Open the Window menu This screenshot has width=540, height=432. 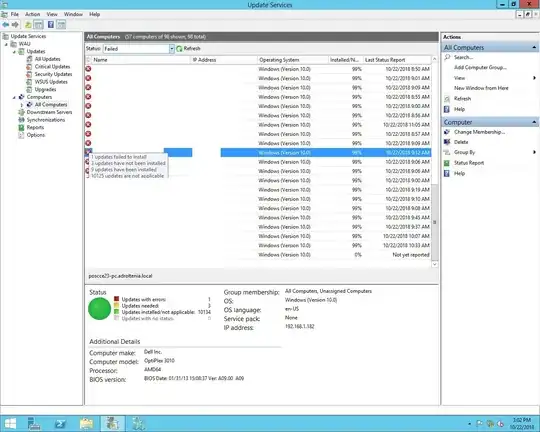[x=73, y=14]
